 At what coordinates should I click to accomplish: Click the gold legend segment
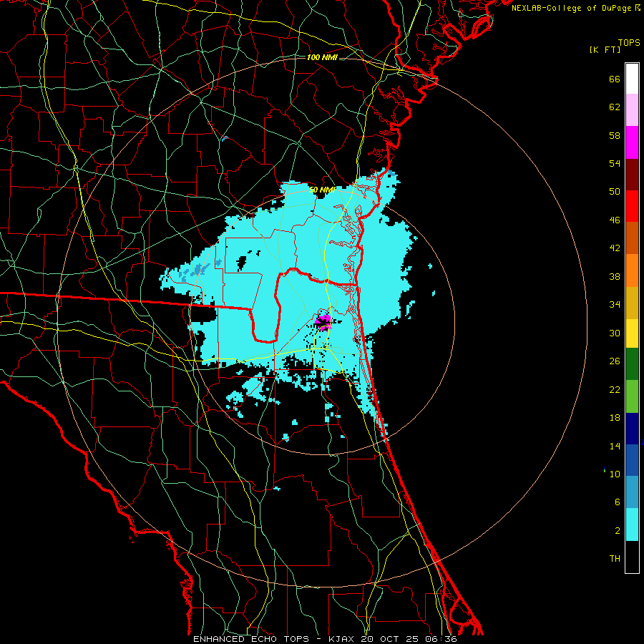click(632, 303)
